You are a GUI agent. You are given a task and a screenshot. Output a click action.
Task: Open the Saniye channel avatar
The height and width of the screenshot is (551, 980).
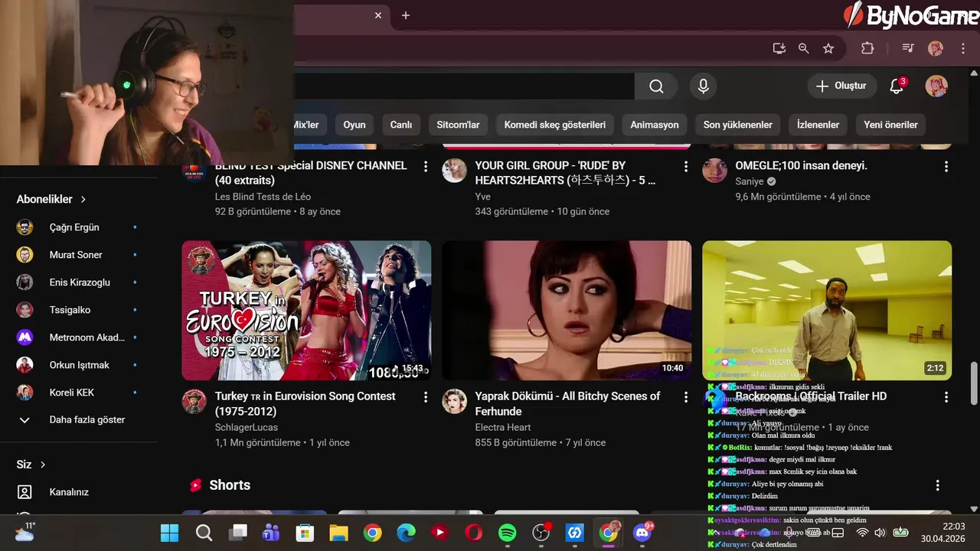tap(715, 171)
